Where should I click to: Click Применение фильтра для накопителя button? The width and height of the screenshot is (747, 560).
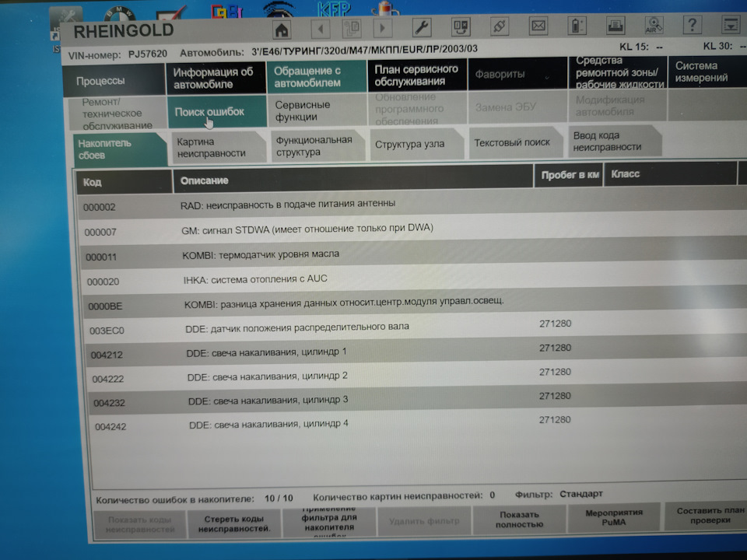coord(329,522)
